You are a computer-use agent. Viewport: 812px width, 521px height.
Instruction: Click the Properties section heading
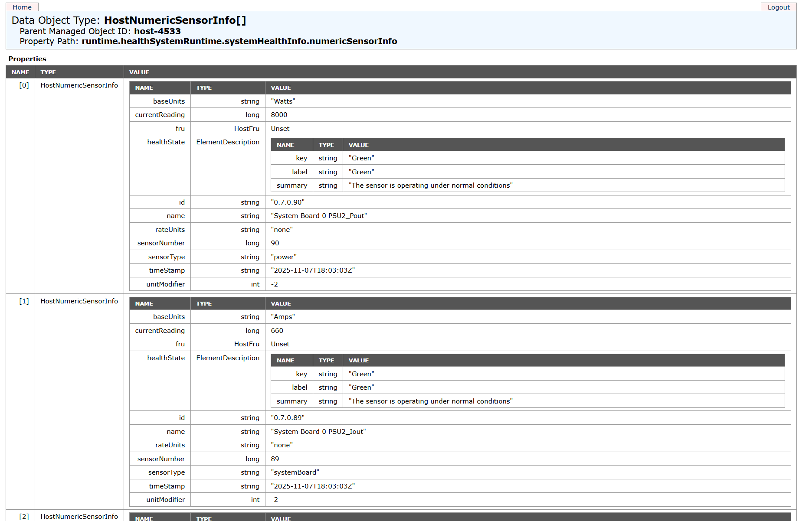27,59
